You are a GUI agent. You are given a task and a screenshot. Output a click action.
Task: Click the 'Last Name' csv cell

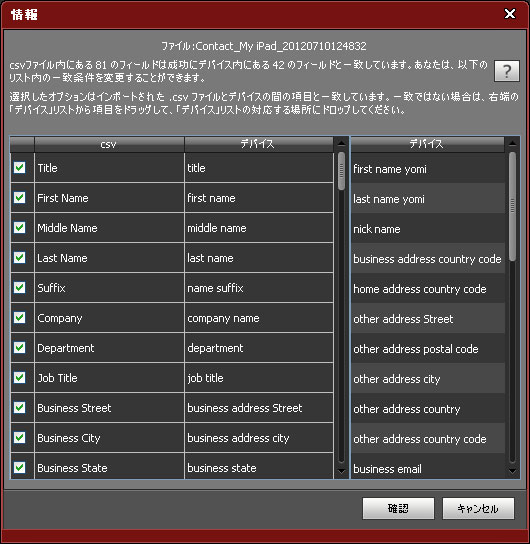coord(109,258)
